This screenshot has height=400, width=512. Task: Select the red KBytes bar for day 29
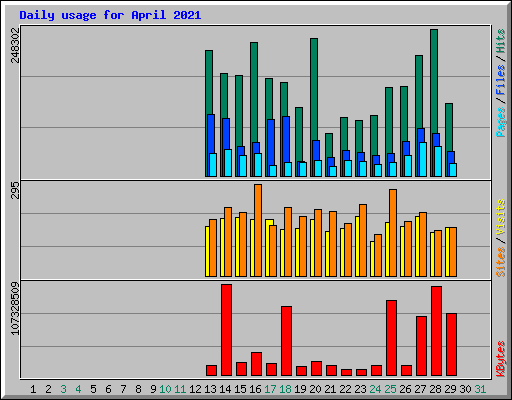point(451,345)
